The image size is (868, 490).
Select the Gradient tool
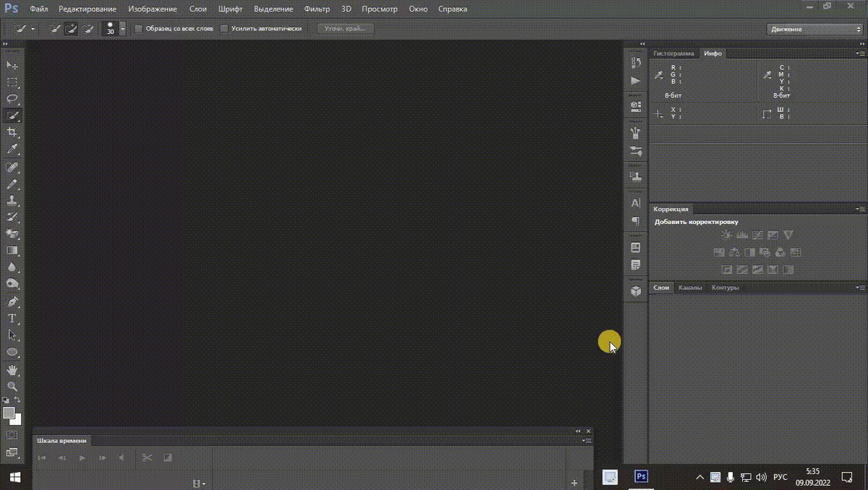pyautogui.click(x=12, y=250)
